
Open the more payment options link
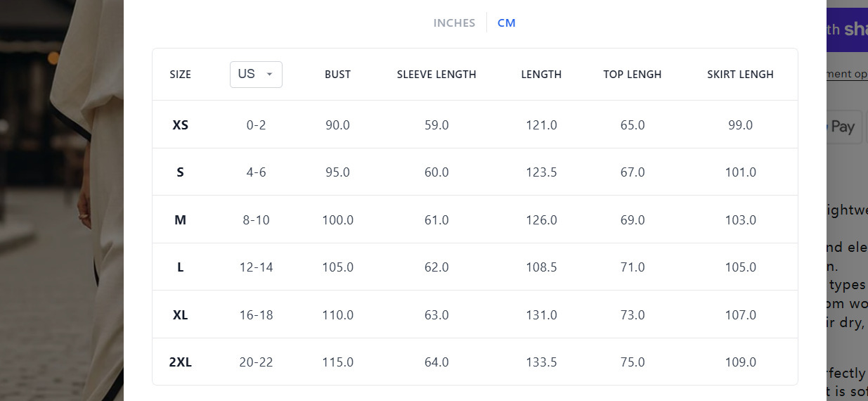[x=848, y=74]
